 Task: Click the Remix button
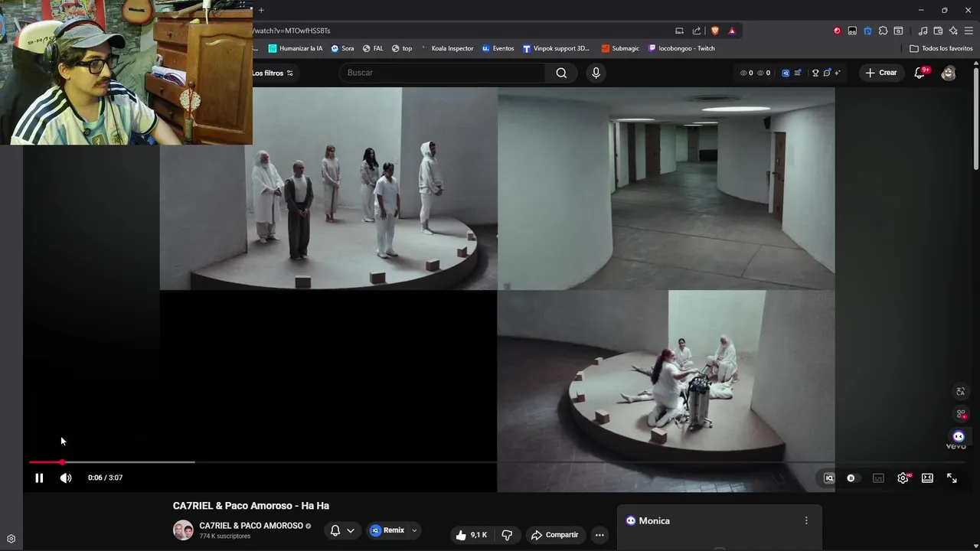[387, 530]
